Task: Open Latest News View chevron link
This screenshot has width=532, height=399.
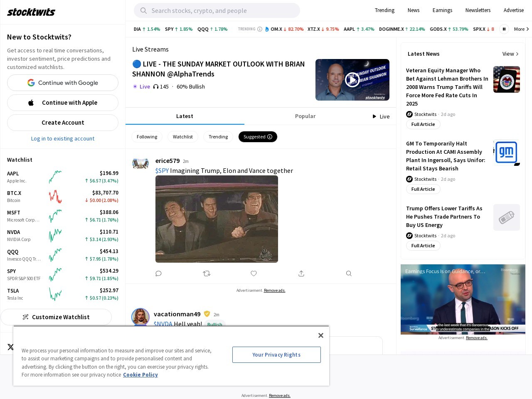Action: pos(510,54)
